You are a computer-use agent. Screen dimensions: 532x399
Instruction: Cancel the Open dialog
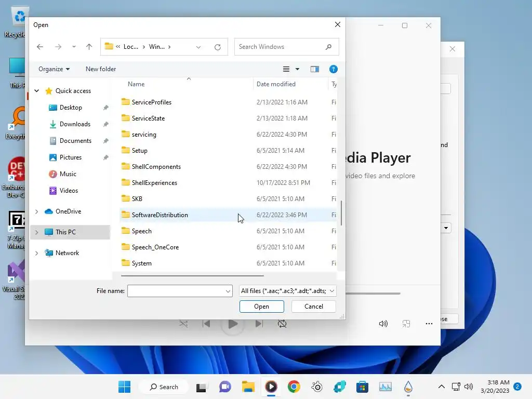pos(313,307)
